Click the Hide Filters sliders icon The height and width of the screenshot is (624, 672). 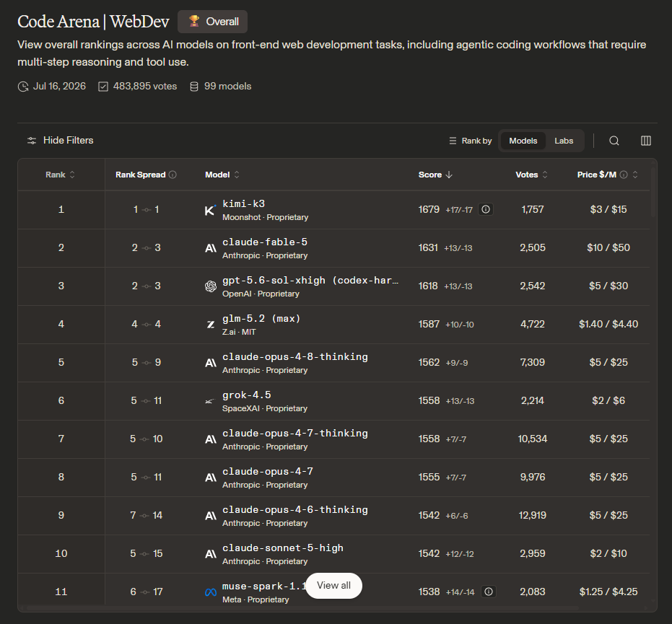[32, 141]
